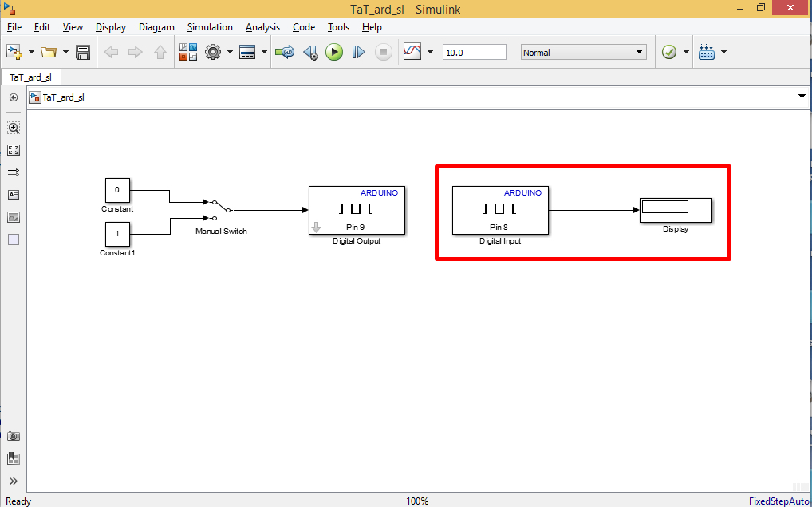The width and height of the screenshot is (812, 507).
Task: Open the Model Explorer icon
Action: click(247, 52)
